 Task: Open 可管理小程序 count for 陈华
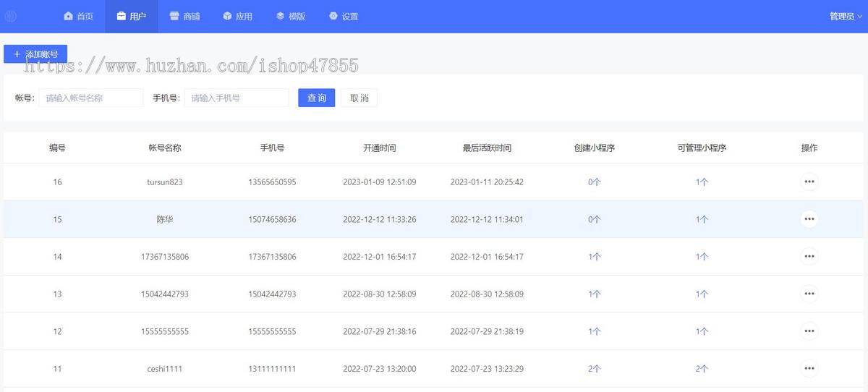[x=702, y=219]
